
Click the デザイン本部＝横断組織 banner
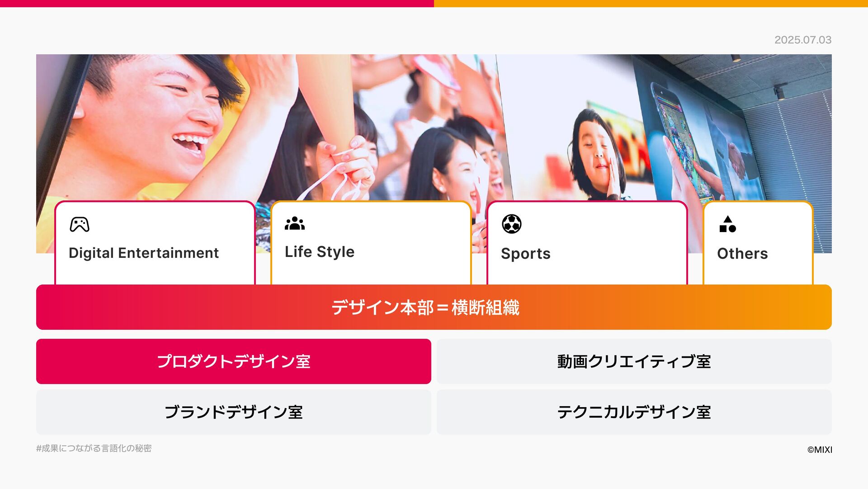tap(434, 307)
